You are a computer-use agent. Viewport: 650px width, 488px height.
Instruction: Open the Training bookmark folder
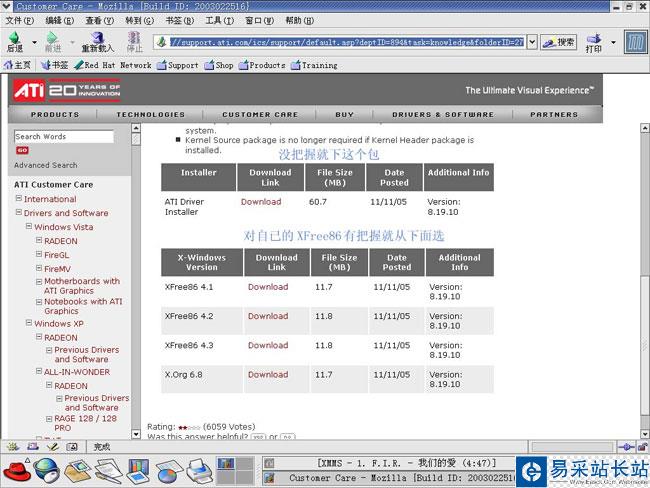tap(314, 65)
